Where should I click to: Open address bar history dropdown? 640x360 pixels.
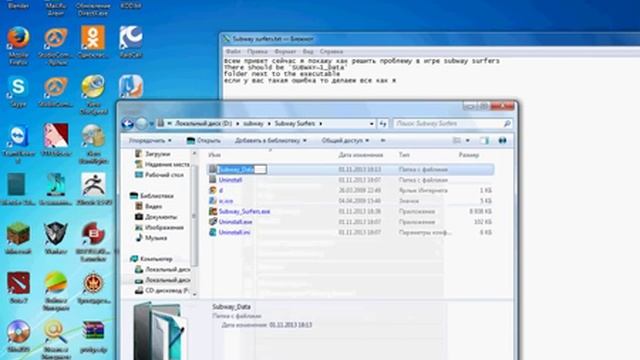pyautogui.click(x=371, y=123)
